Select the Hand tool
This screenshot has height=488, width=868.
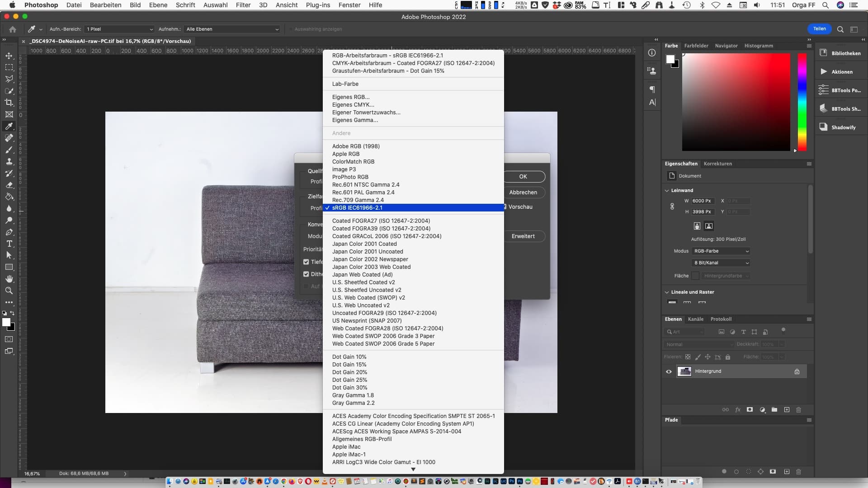[x=9, y=279]
